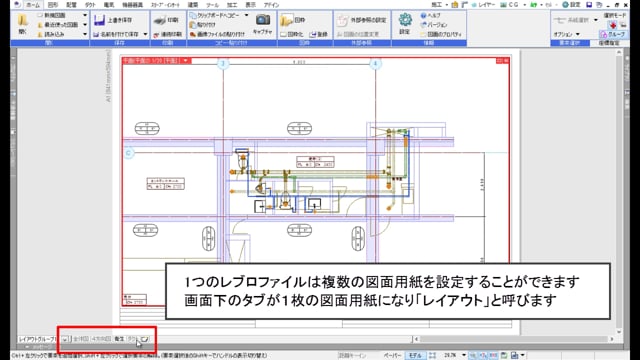Toggle the モデル mode button
Viewport: 640px width, 360px height.
415,356
